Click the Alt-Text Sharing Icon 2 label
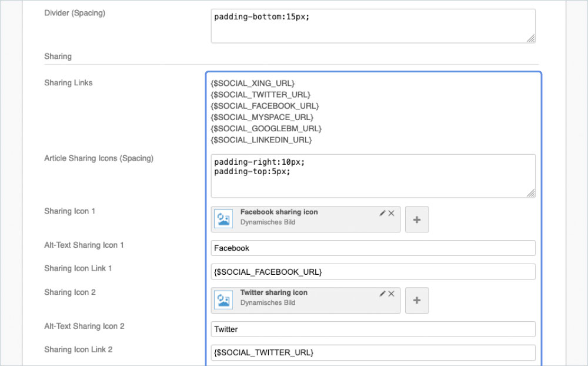The height and width of the screenshot is (366, 588). (84, 326)
